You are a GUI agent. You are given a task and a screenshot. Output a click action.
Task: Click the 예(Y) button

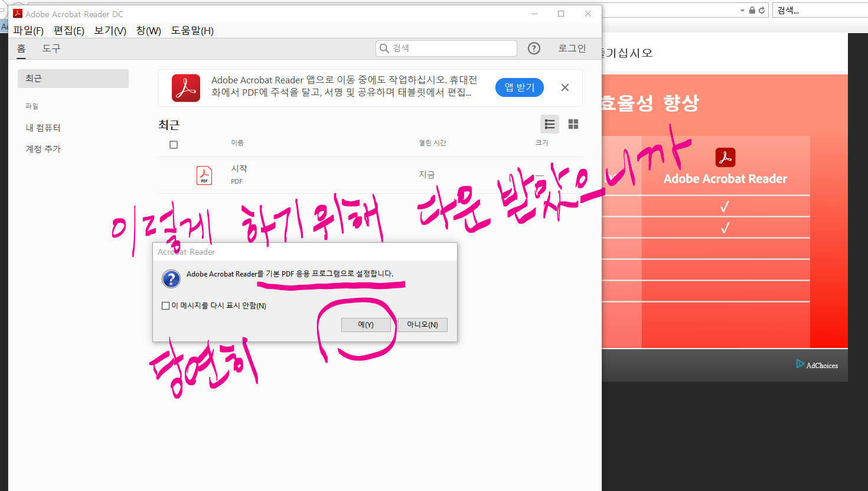tap(366, 325)
